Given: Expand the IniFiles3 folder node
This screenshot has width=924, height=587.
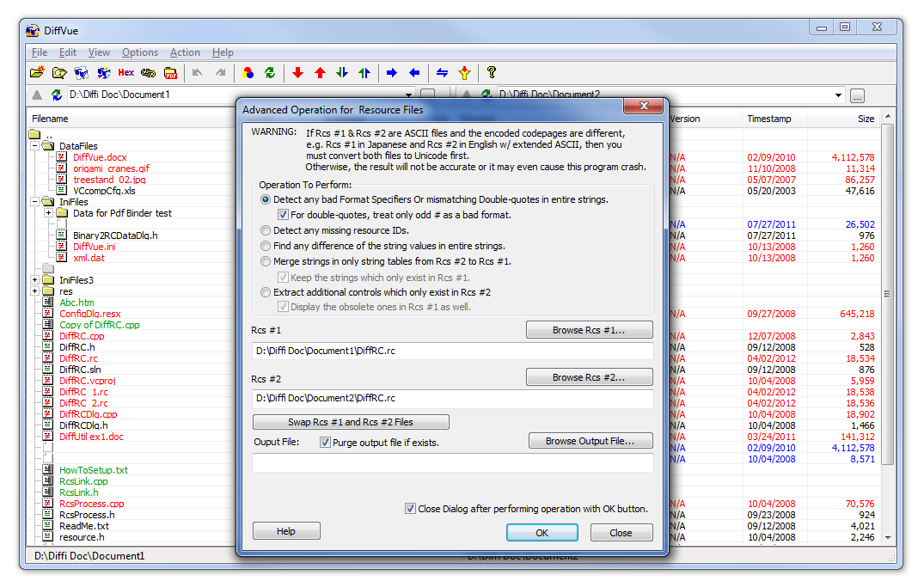Looking at the screenshot, I should coord(34,280).
